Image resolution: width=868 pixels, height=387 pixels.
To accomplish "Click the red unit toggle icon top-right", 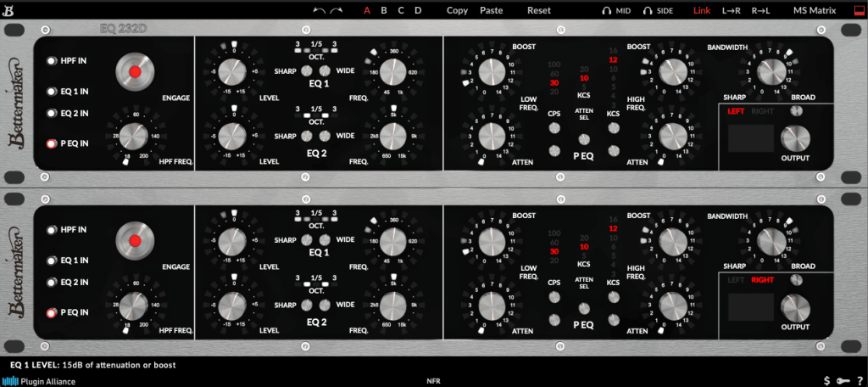I will [x=856, y=11].
